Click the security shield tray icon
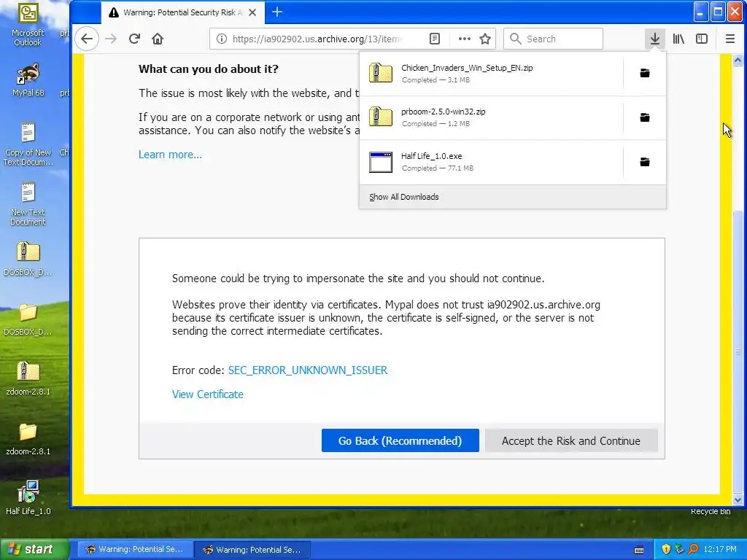The width and height of the screenshot is (747, 560). [666, 550]
